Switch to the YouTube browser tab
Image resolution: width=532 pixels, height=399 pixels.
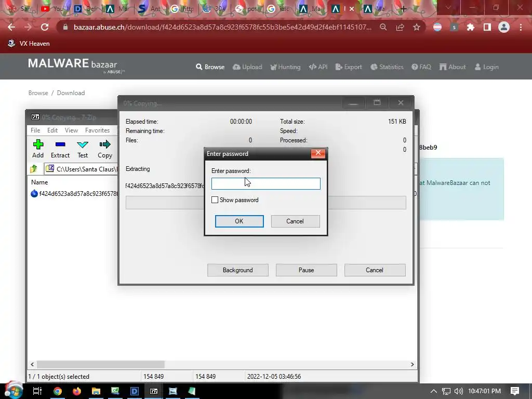[x=51, y=8]
